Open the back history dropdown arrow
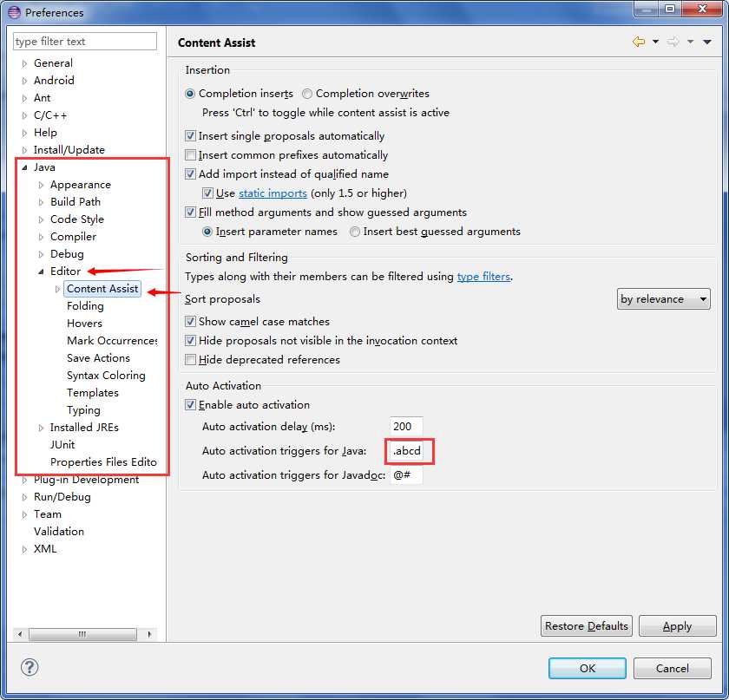This screenshot has height=700, width=729. [655, 42]
